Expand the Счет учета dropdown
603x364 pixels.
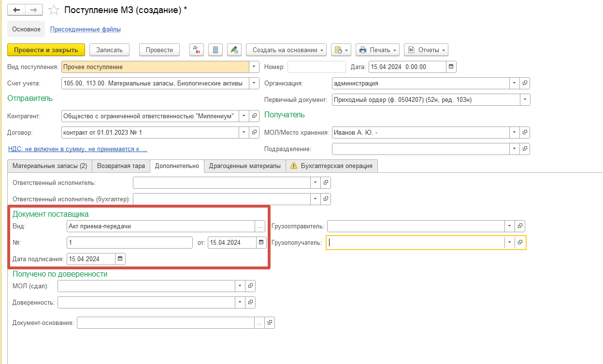click(254, 83)
